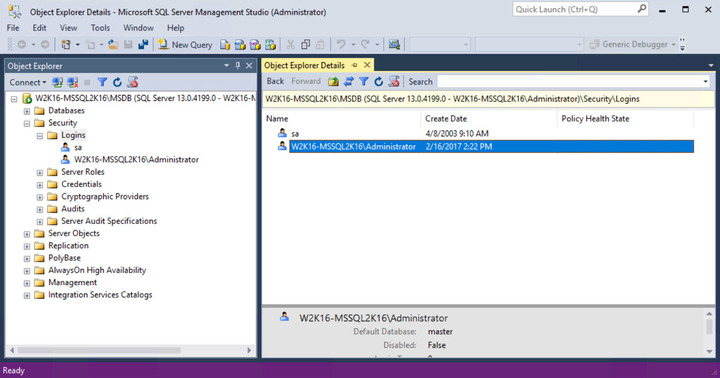The width and height of the screenshot is (720, 378).
Task: Click the Filter icon in Details toolbar
Action: pos(364,82)
